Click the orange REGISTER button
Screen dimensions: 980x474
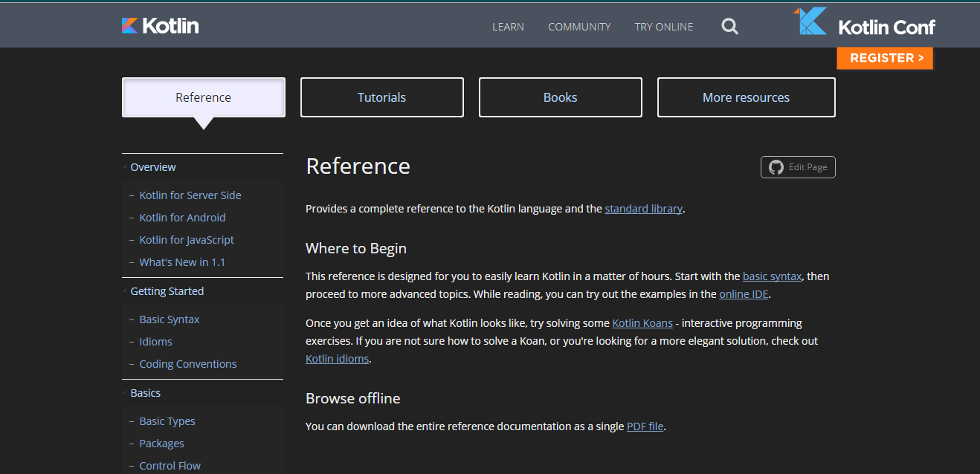point(885,58)
